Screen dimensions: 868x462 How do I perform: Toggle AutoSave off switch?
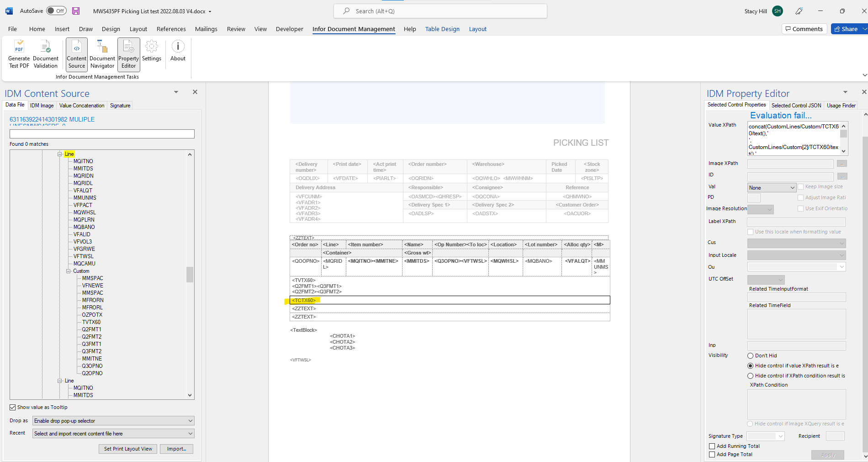pos(57,11)
